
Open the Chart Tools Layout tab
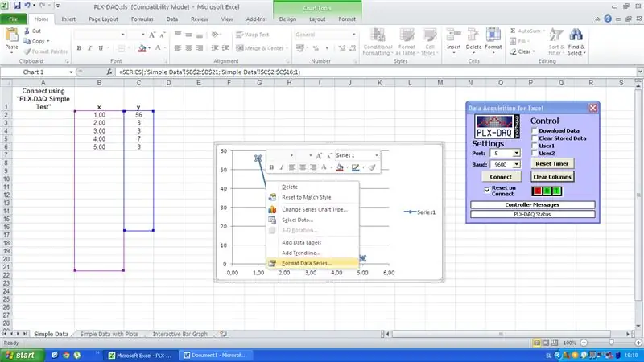coord(317,19)
